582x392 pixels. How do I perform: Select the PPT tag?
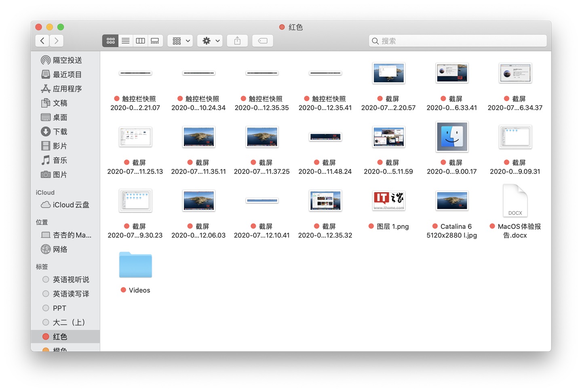65,308
